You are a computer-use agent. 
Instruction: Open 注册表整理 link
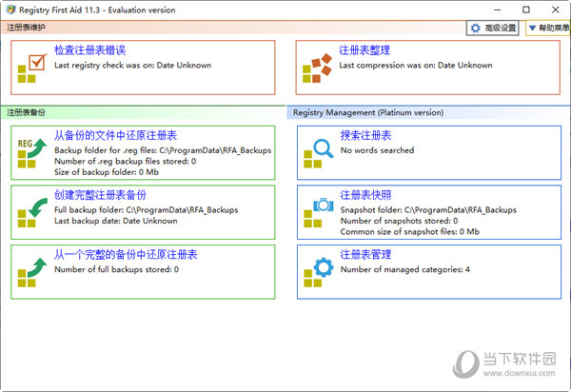(364, 50)
